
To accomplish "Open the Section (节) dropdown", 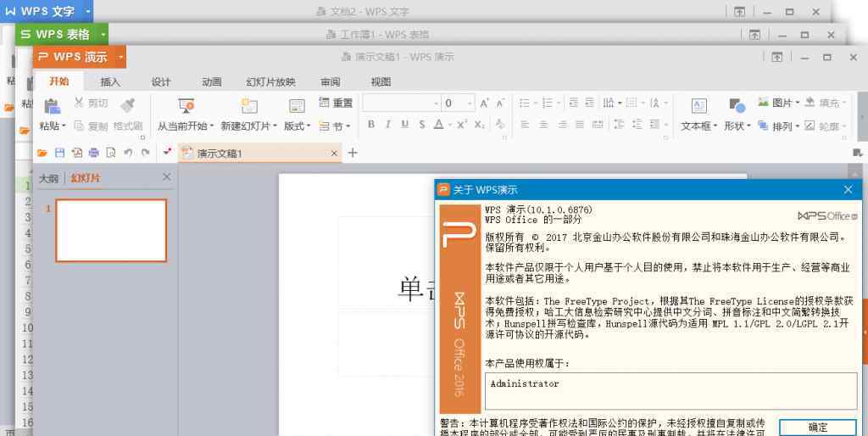I will [336, 126].
